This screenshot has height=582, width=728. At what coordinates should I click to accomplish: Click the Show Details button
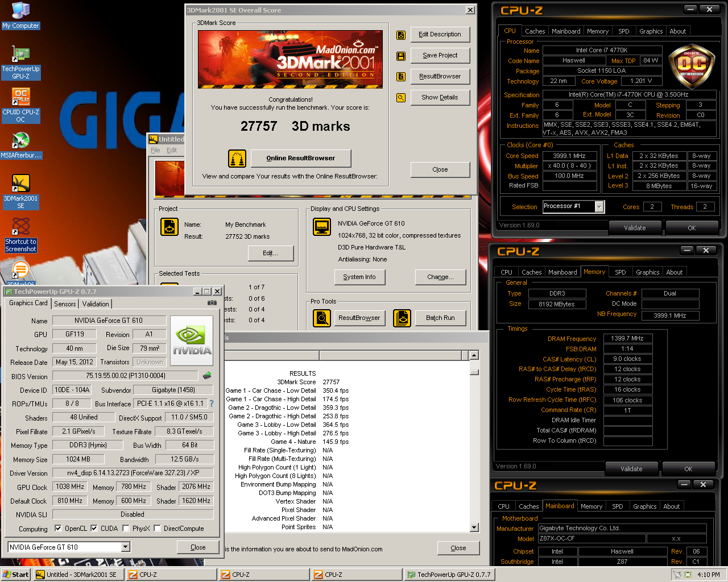tap(440, 98)
